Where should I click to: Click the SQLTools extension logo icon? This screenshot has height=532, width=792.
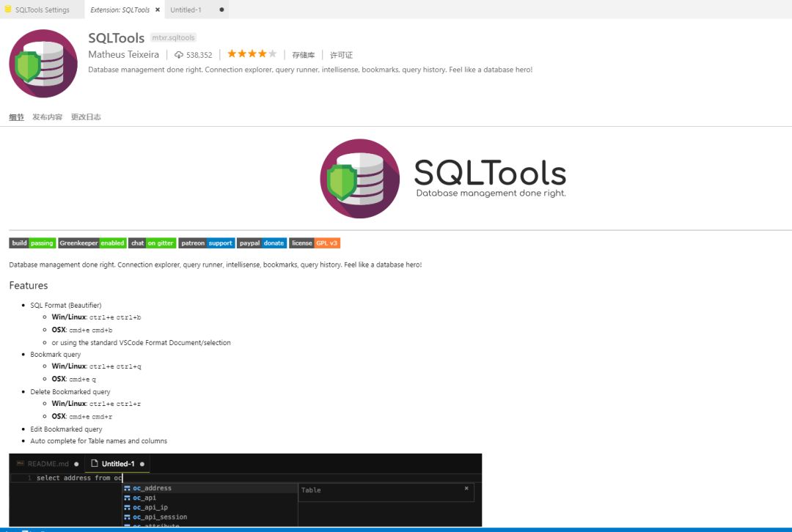point(43,63)
